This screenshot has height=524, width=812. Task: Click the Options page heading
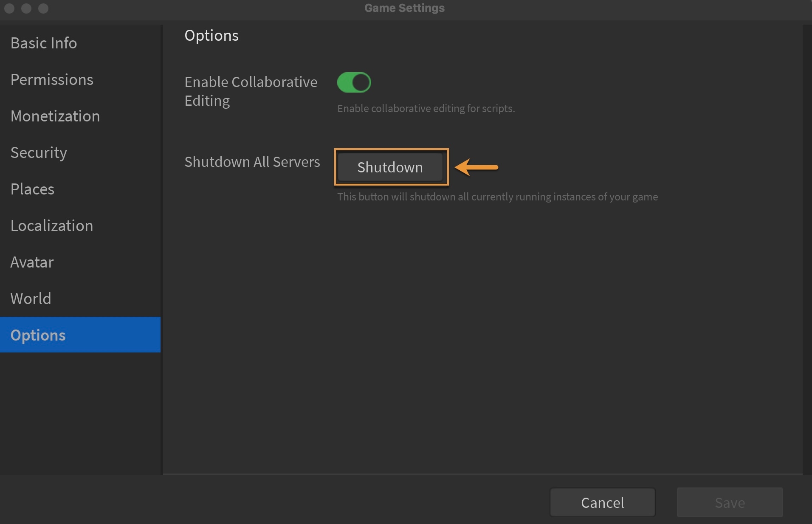(x=211, y=35)
